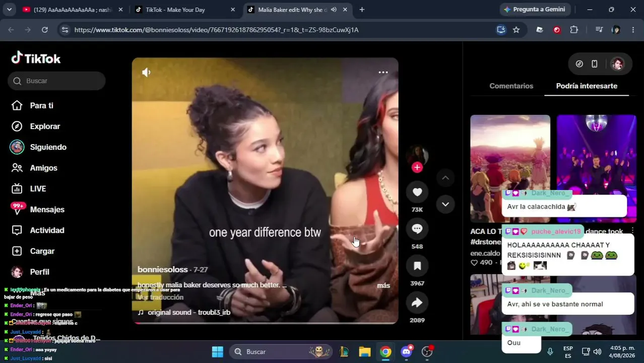Open the creator's avatar beside the video
Image resolution: width=644 pixels, height=363 pixels.
click(417, 156)
